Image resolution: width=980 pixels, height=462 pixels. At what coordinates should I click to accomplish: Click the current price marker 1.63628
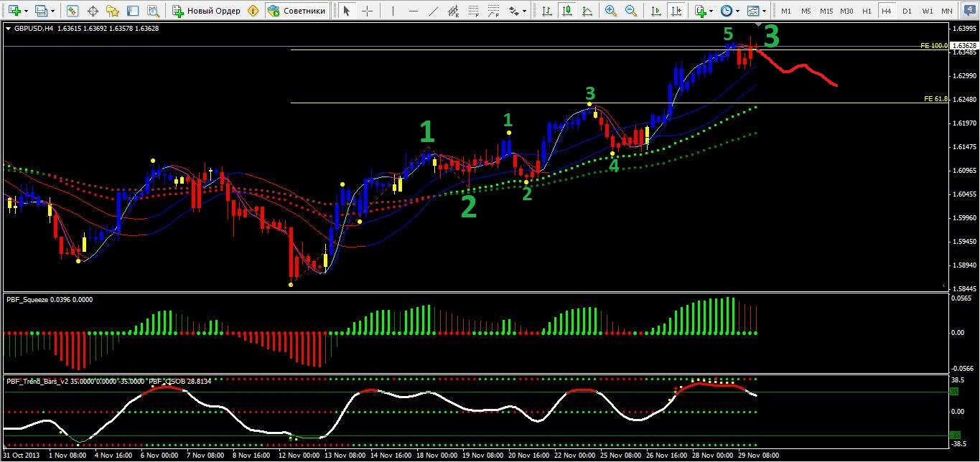pos(964,45)
